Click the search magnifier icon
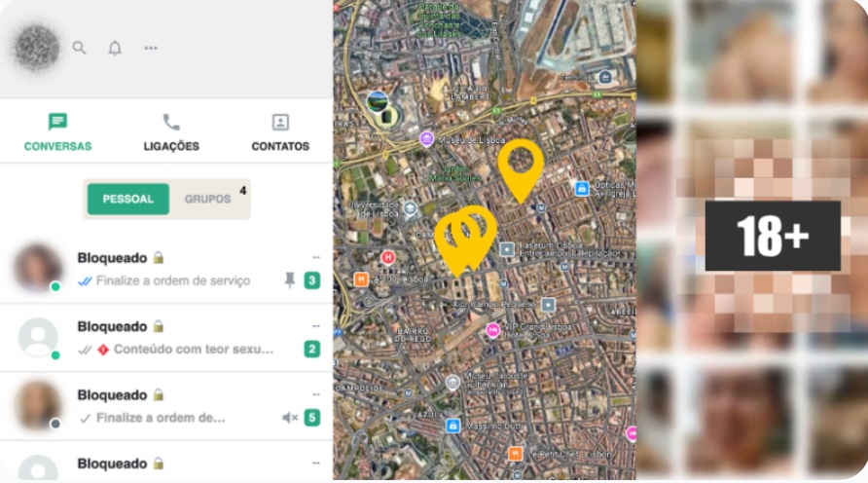Viewport: 868px width, 483px height. coord(80,48)
